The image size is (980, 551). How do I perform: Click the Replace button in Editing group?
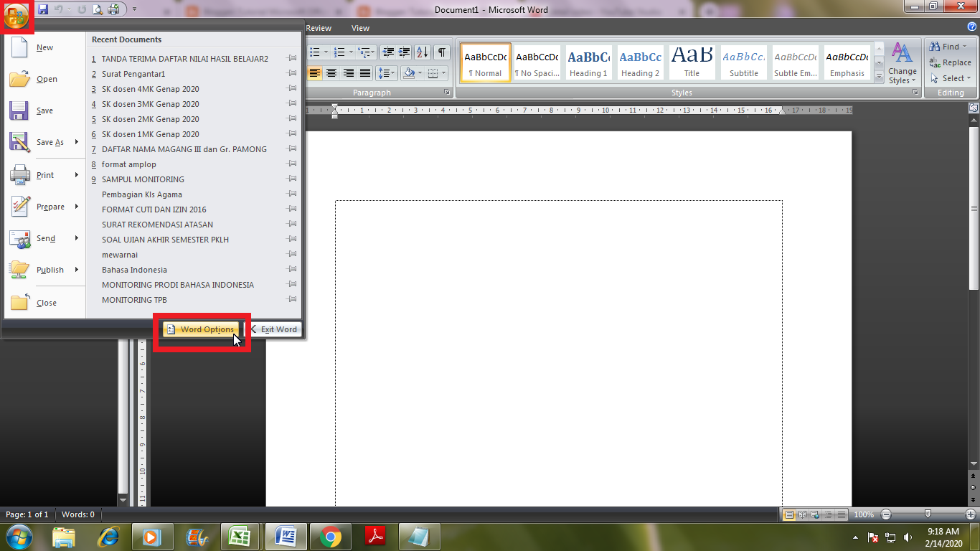950,62
